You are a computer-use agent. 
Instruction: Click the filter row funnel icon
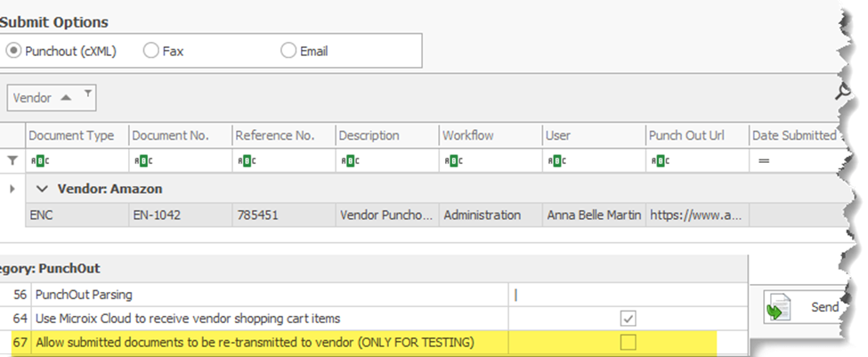point(12,161)
